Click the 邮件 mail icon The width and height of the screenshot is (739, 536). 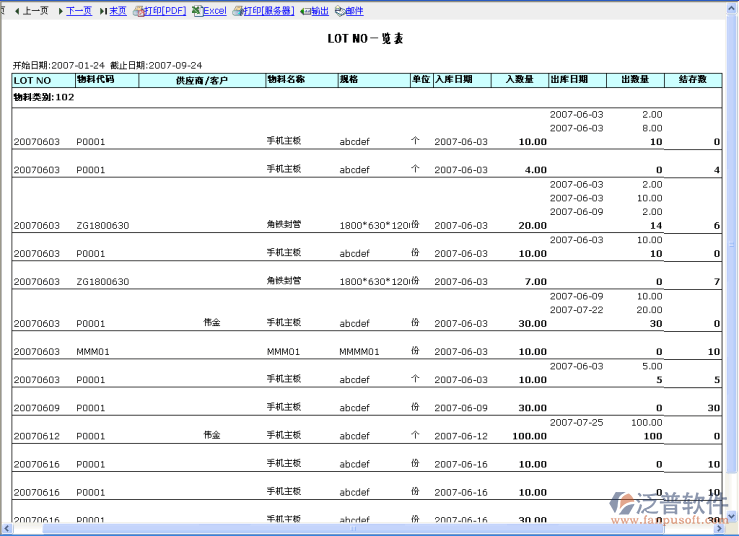(340, 11)
